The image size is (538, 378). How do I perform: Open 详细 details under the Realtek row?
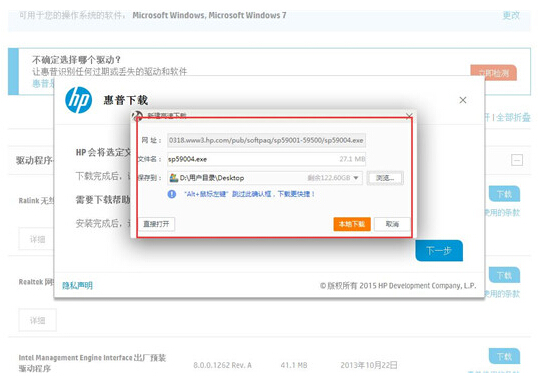pos(37,320)
